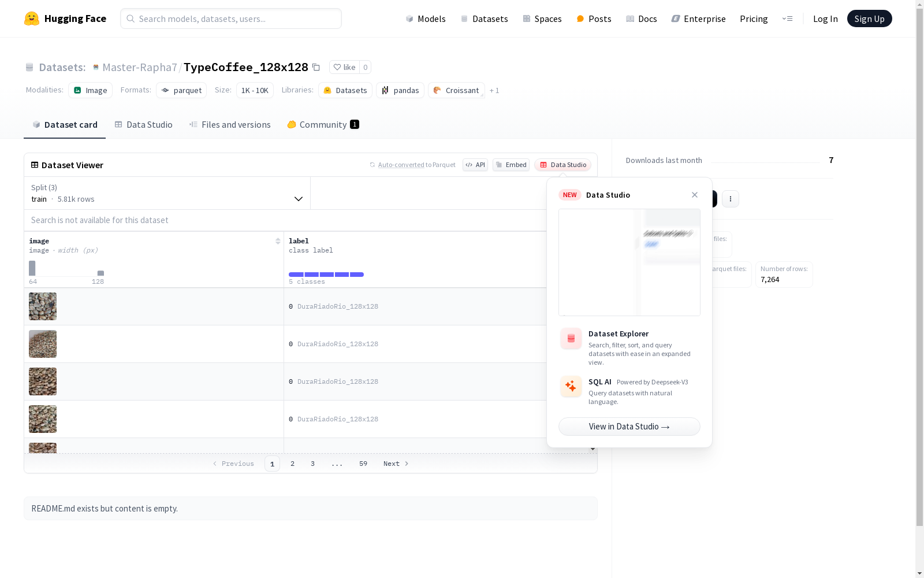Switch to the Dataset card tab

pos(65,125)
